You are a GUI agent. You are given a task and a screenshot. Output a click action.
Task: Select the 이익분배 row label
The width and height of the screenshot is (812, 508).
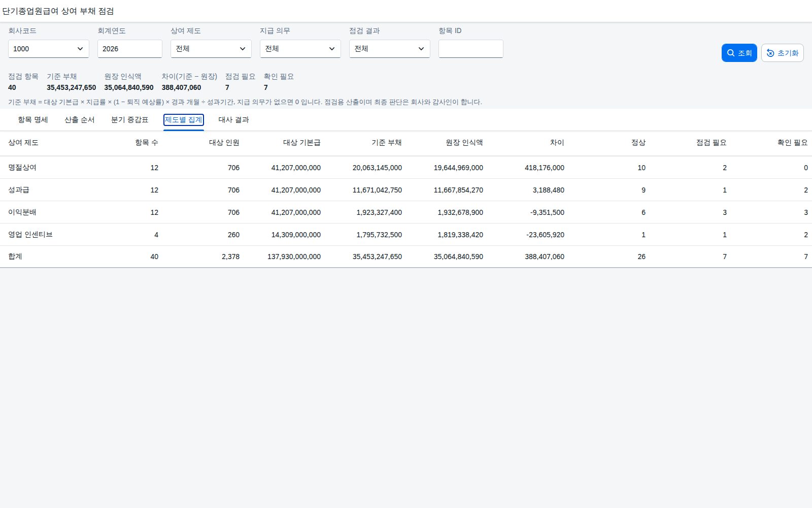coord(22,212)
